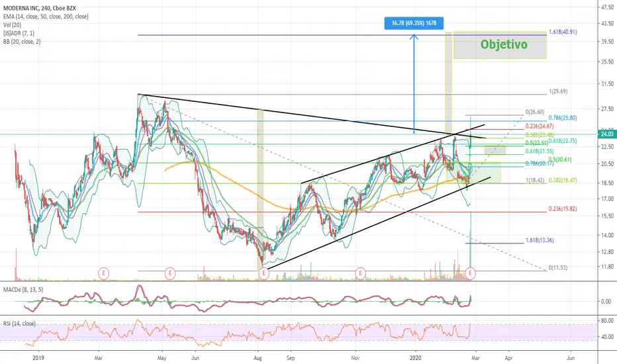This screenshot has height=364, width=617.
Task: Click the 47.50 value on the price axis
Action: coord(607,7)
